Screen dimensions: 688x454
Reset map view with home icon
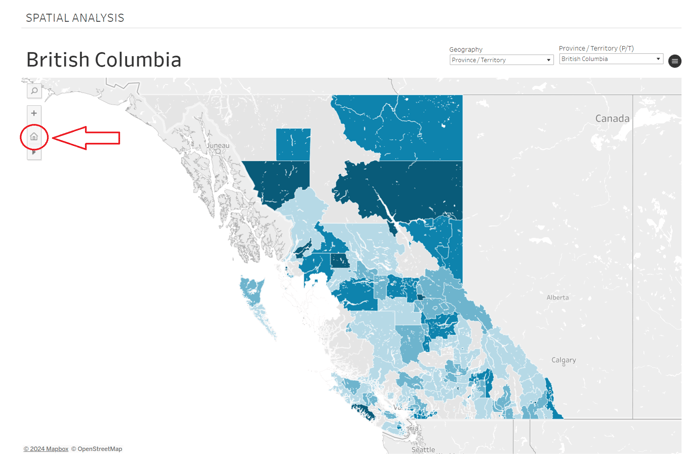(34, 136)
